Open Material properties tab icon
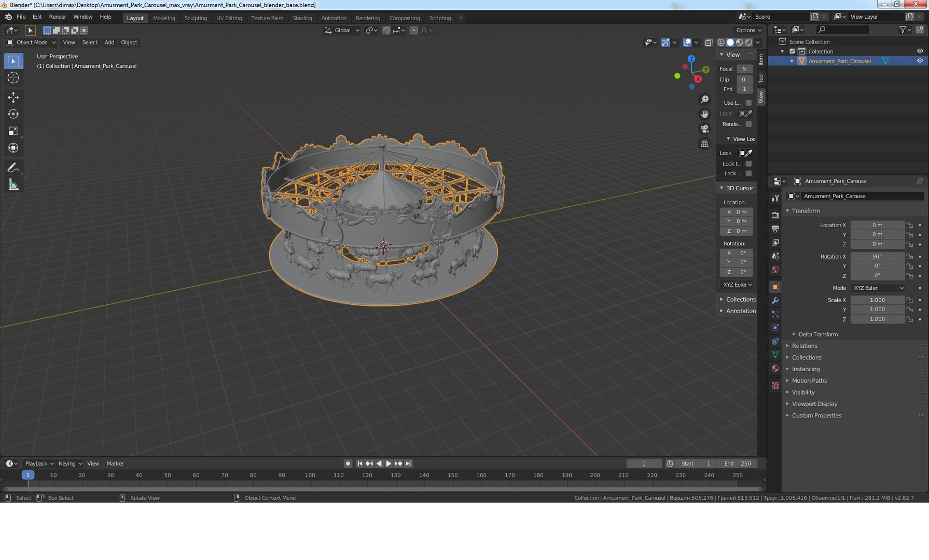 click(x=775, y=369)
